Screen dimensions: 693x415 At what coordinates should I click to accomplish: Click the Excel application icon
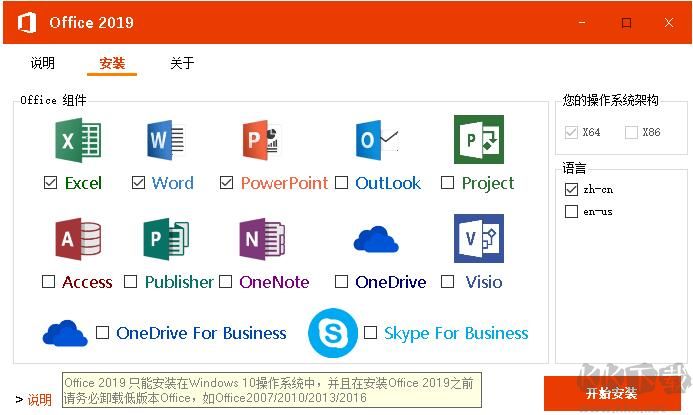(x=78, y=140)
